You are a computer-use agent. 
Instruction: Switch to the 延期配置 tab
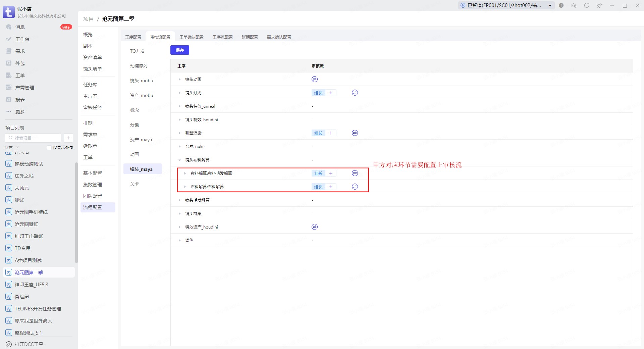250,37
